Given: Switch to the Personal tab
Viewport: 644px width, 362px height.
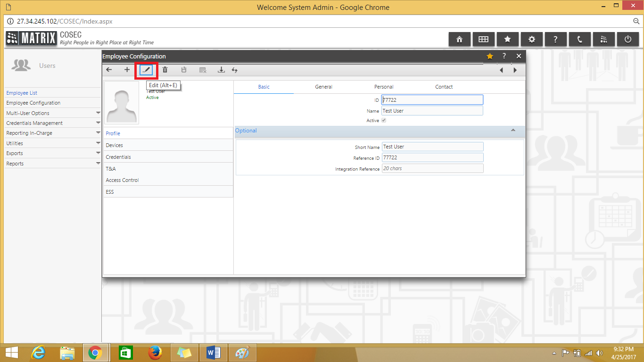Looking at the screenshot, I should click(384, 87).
